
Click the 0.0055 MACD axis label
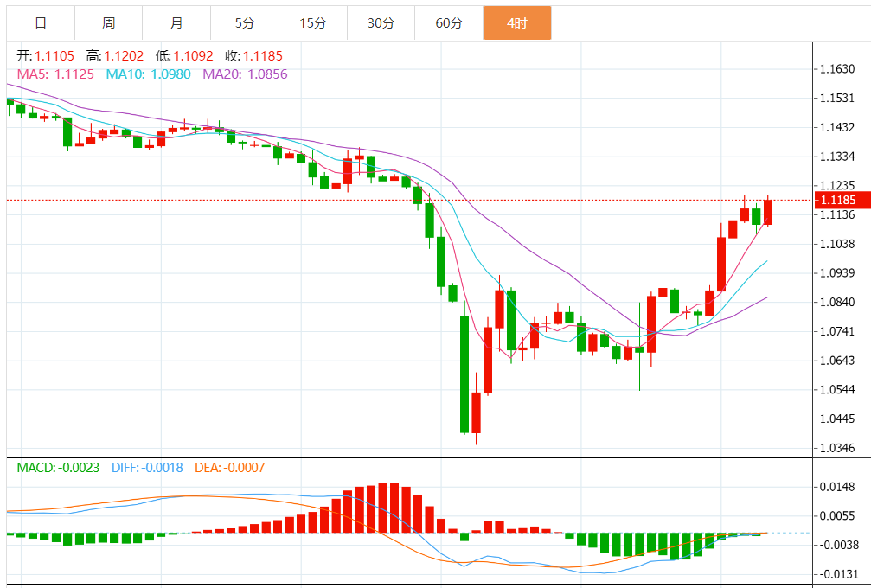coord(837,516)
